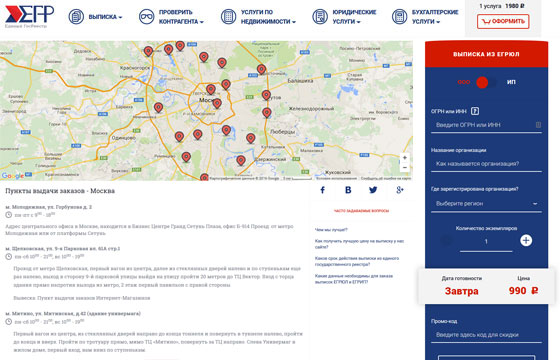Screen dimensions: 560x360
Task: Click the ОГРН или ИНН help question icon
Action: click(475, 111)
